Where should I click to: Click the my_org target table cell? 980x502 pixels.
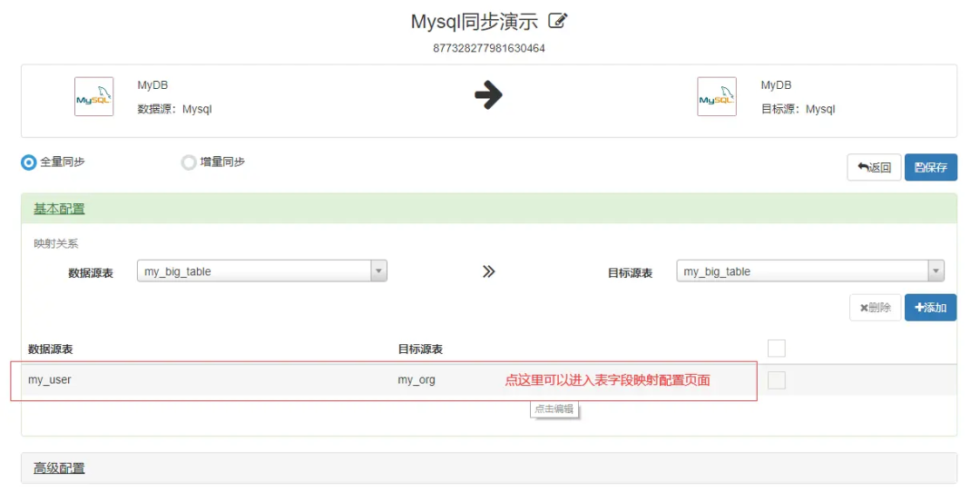[x=416, y=380]
